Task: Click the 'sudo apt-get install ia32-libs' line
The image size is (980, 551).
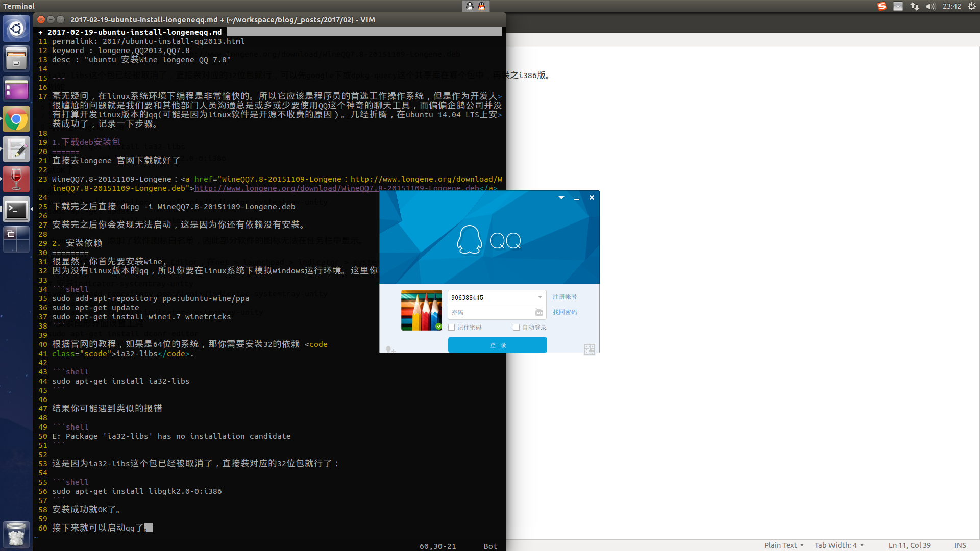Action: coord(121,381)
